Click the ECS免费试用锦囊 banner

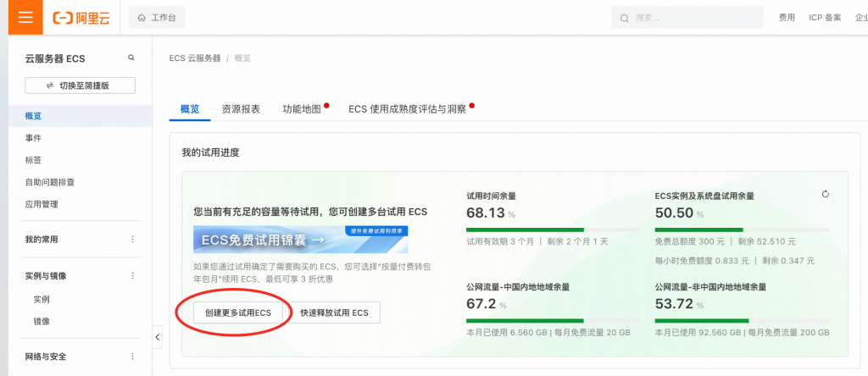[x=300, y=240]
